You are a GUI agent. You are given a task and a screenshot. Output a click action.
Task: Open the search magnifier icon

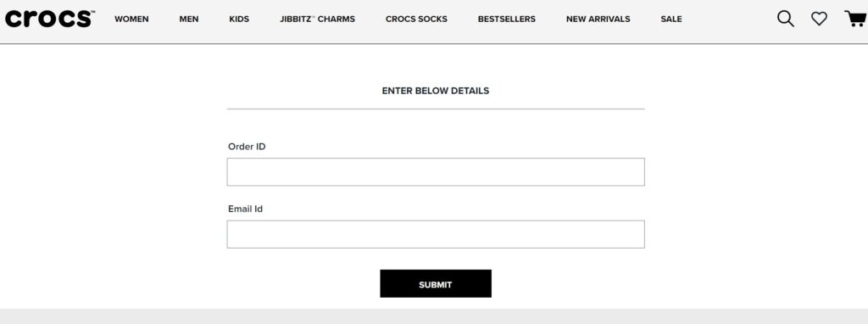[x=786, y=19]
